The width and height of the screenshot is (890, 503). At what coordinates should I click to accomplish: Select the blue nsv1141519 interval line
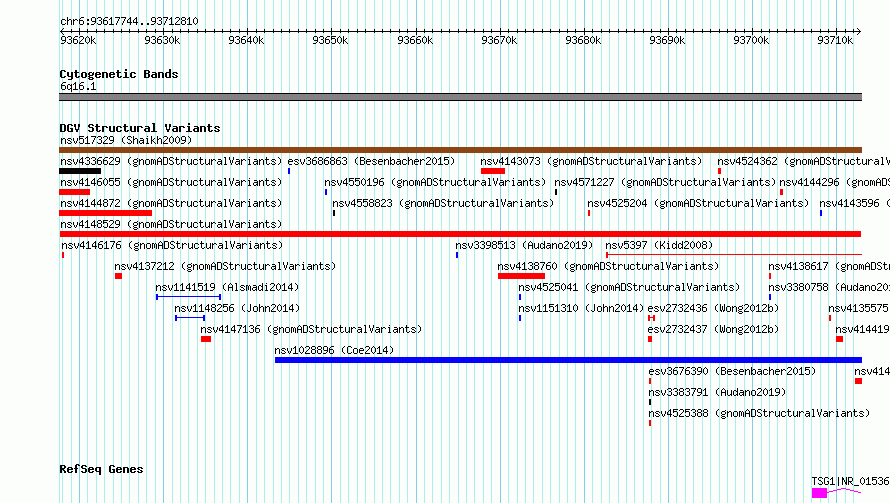(188, 297)
